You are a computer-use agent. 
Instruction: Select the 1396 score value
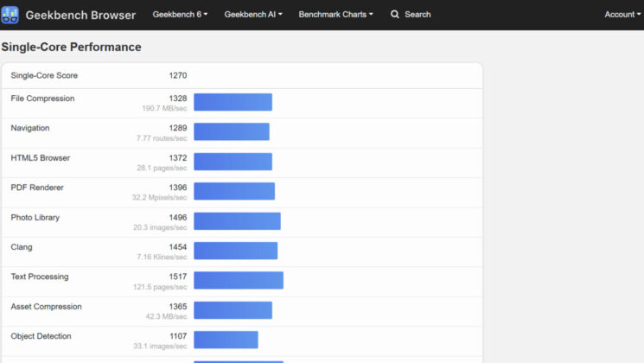[x=178, y=188]
